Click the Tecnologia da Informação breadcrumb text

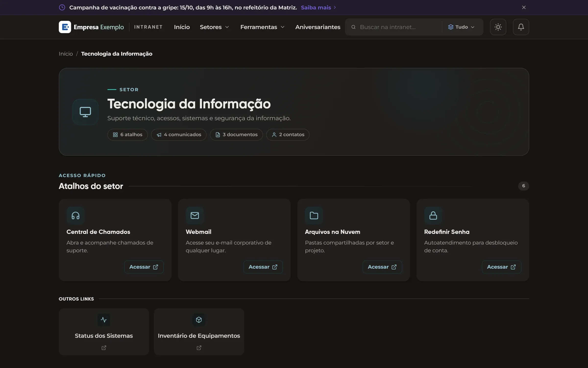pyautogui.click(x=117, y=54)
